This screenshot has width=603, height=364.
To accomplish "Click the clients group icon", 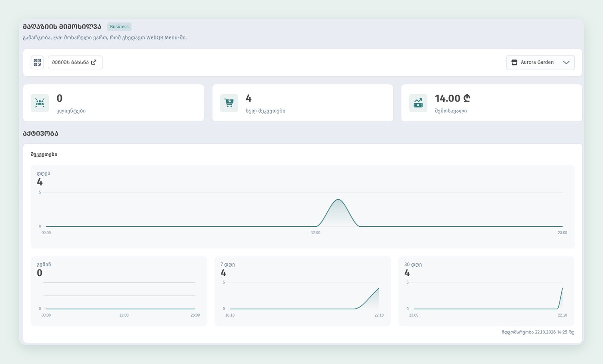I will click(x=40, y=103).
